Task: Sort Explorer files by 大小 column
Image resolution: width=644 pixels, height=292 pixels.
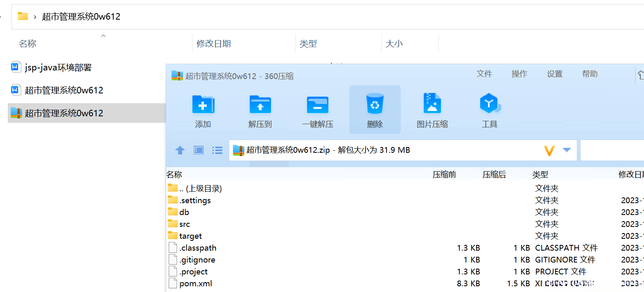Action: point(394,44)
